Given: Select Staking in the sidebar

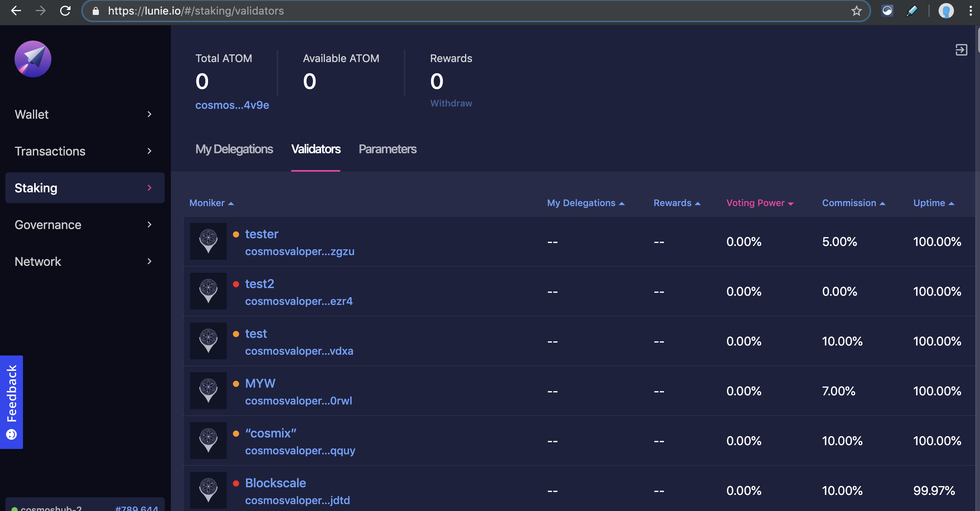Looking at the screenshot, I should pos(85,188).
